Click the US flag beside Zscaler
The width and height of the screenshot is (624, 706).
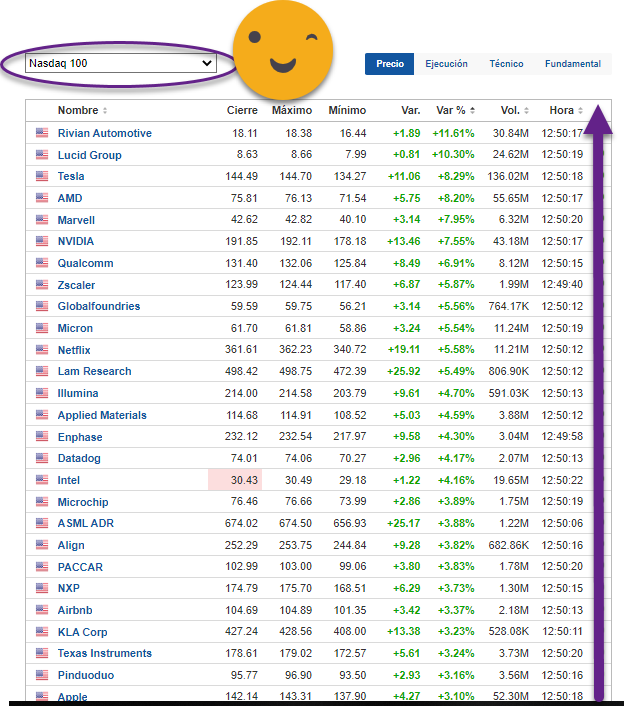(42, 285)
